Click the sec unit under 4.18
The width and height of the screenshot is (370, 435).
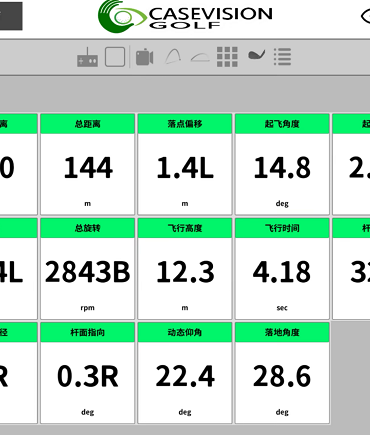coord(282,308)
